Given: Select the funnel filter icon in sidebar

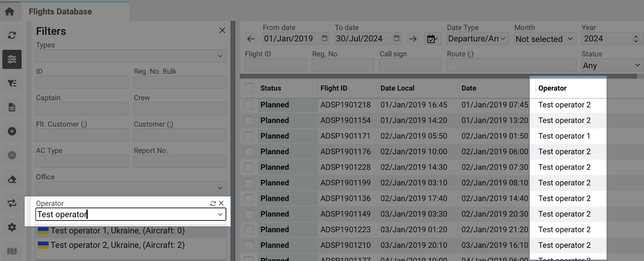Looking at the screenshot, I should click(11, 83).
